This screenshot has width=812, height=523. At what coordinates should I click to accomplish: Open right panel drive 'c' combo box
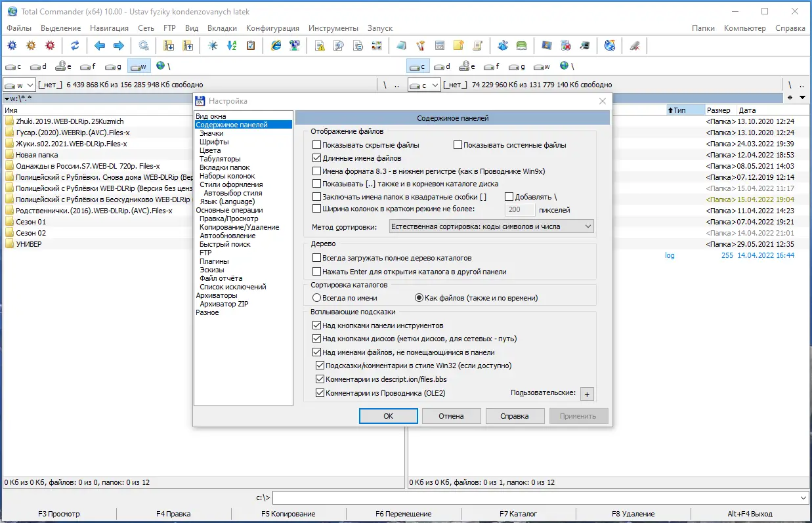coord(424,85)
